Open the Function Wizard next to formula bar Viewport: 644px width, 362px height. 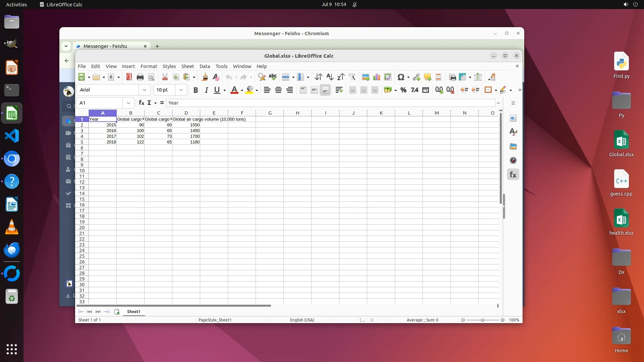click(142, 103)
